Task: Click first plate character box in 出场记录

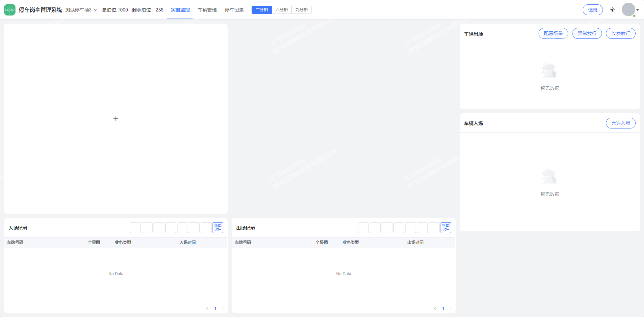Action: click(x=363, y=228)
